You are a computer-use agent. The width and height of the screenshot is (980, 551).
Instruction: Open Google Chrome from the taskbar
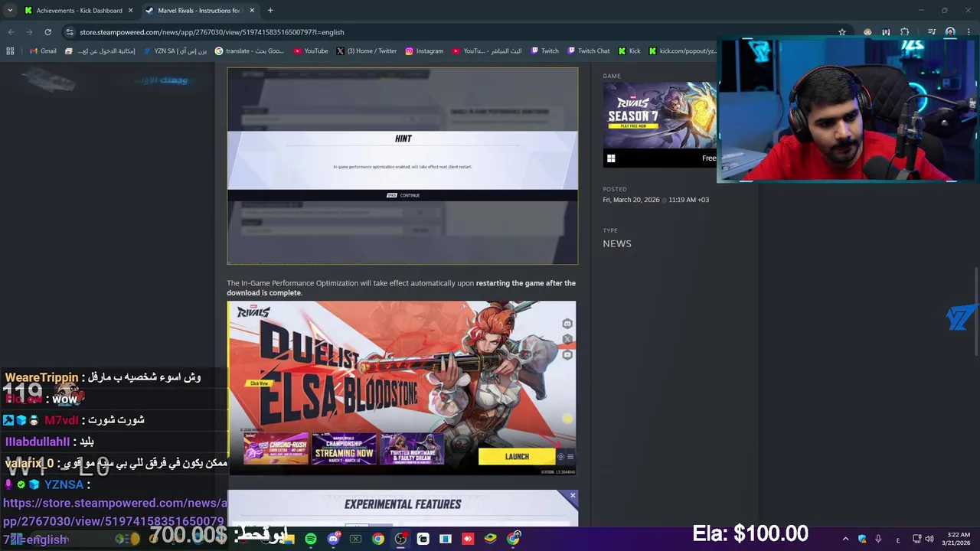click(x=378, y=539)
